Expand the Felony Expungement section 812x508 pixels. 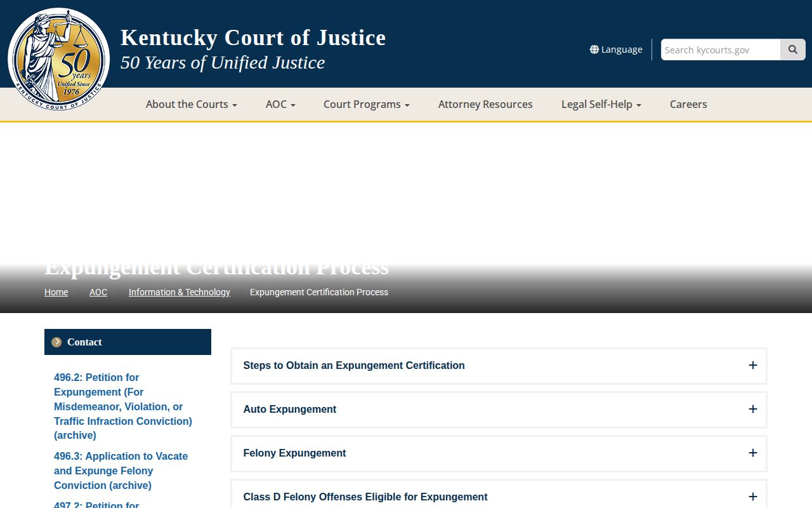coord(499,453)
